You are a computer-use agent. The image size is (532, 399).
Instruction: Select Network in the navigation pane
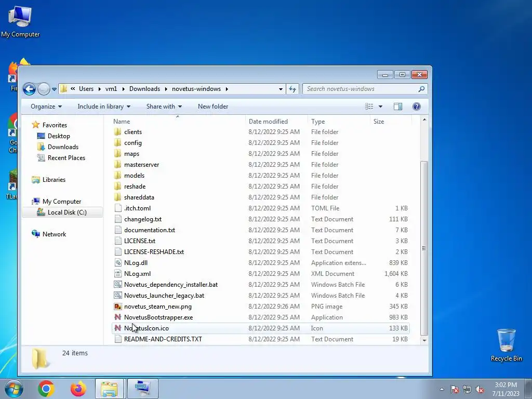(54, 234)
